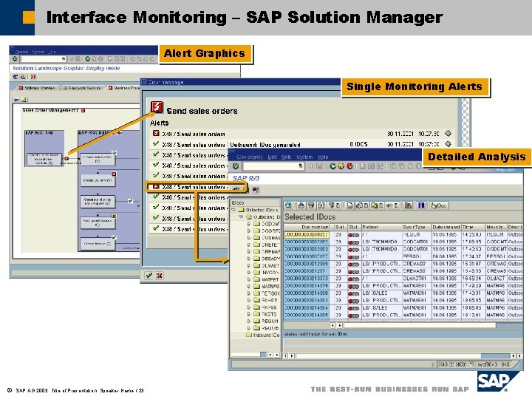This screenshot has height=399, width=532.
Task: Open the IDoc display menu
Action: pyautogui.click(x=250, y=157)
